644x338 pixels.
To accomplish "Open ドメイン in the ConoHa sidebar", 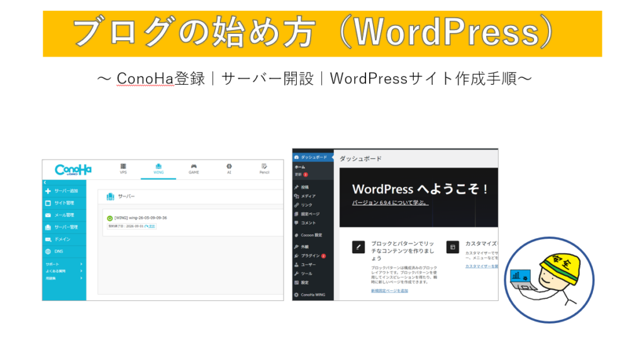I will [64, 239].
